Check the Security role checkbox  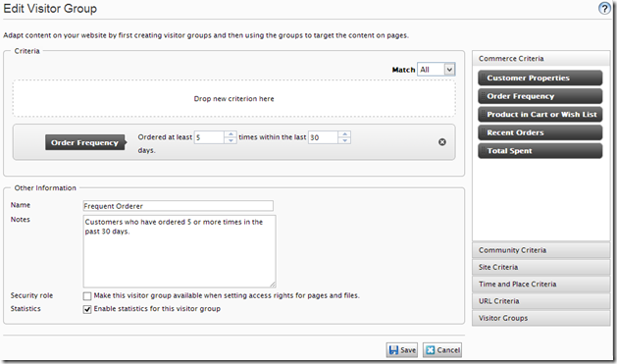click(87, 296)
